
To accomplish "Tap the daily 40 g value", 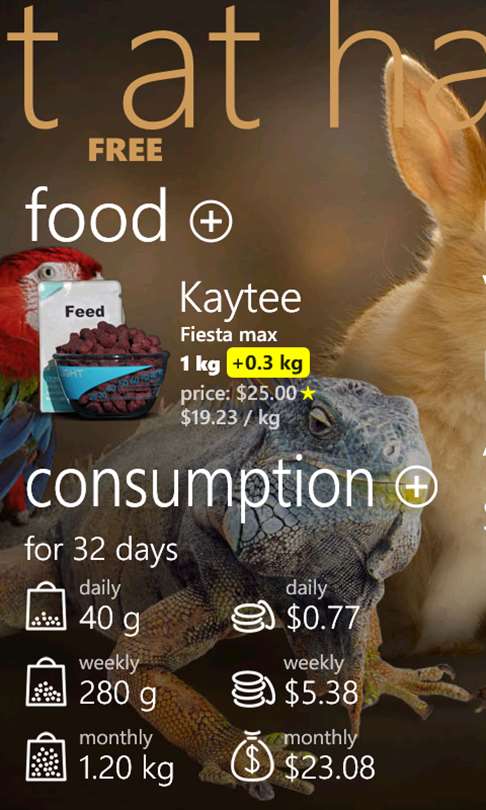I will pyautogui.click(x=109, y=618).
